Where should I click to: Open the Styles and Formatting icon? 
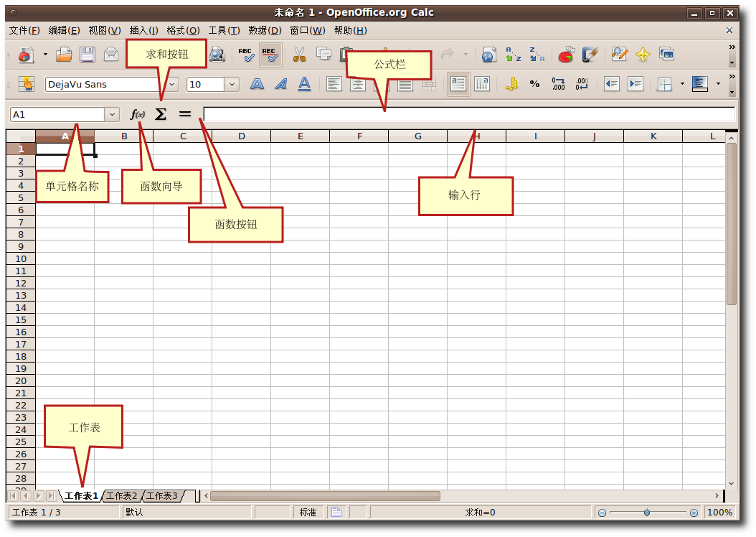27,84
